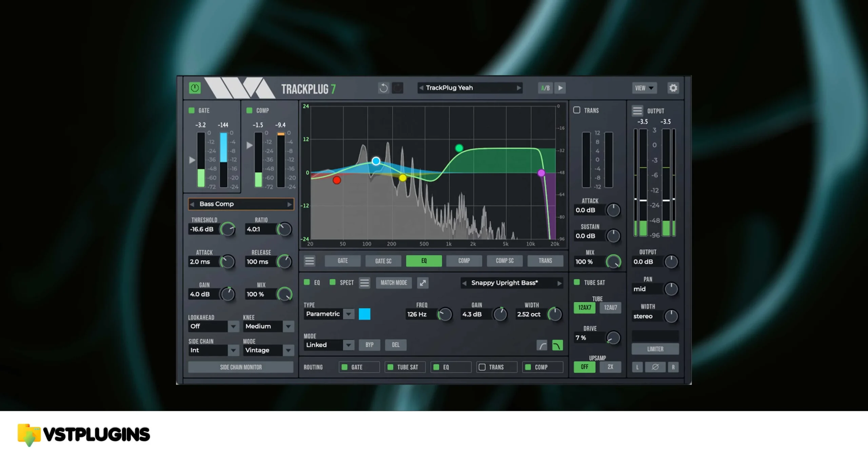Toggle the TrackPlug power button
Screen dimensions: 868x460
click(x=195, y=88)
